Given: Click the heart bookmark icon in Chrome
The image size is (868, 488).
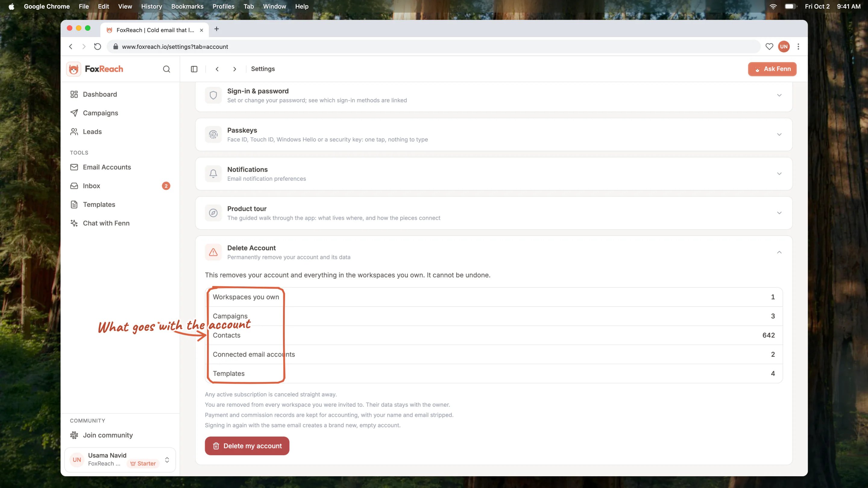Looking at the screenshot, I should point(769,46).
